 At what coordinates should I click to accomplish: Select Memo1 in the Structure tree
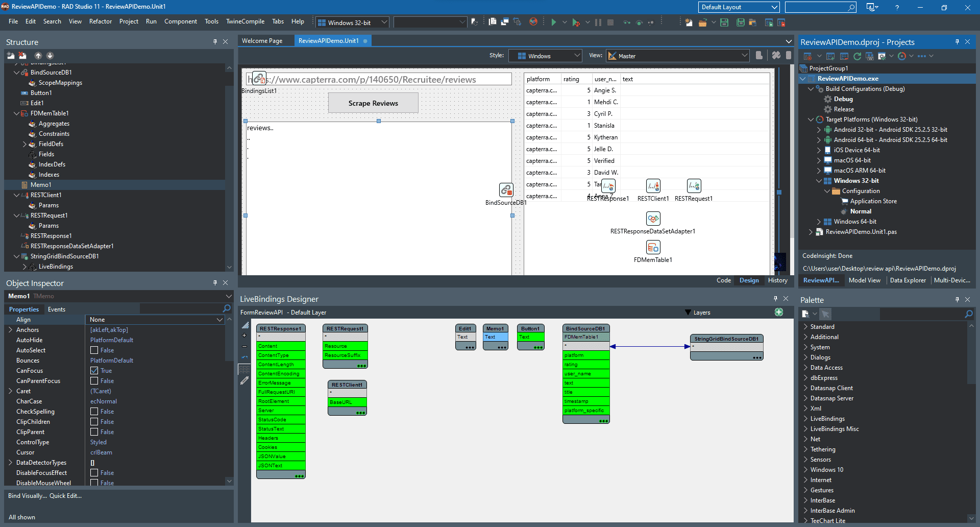(x=41, y=185)
